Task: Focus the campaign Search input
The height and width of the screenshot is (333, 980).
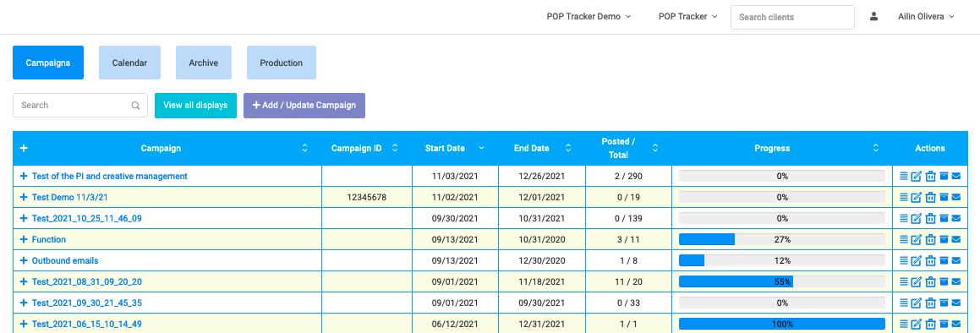Action: pyautogui.click(x=80, y=106)
